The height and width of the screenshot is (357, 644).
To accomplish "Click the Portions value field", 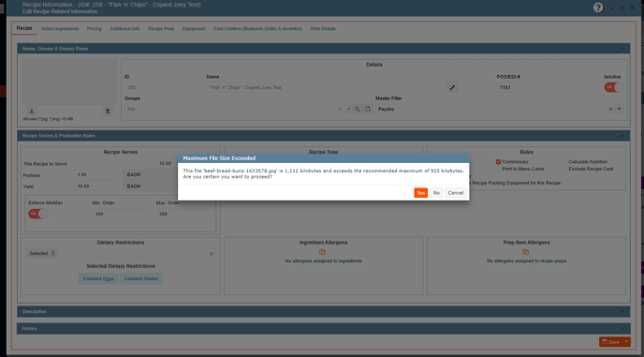I will click(x=95, y=175).
